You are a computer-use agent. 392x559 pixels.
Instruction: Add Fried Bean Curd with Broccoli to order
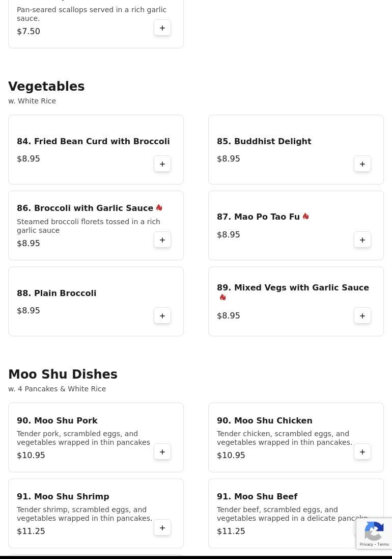(162, 164)
